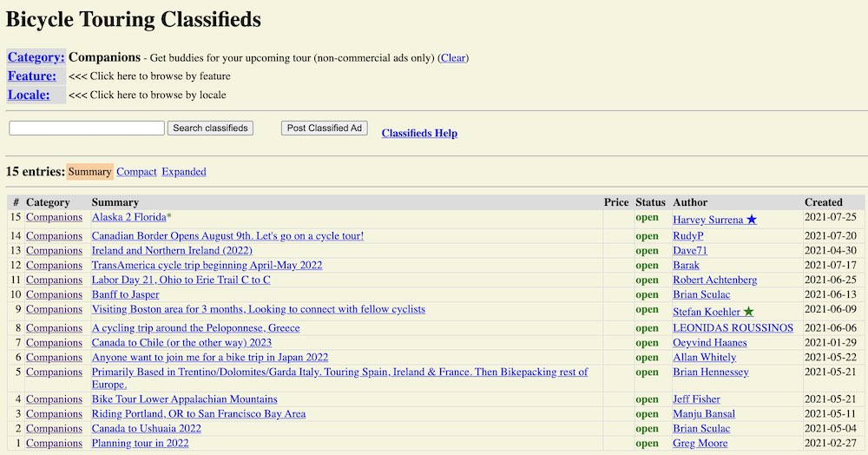Screen dimensions: 868x455
Task: View author LEONIDAS ROUSSINOS profile
Action: (x=733, y=327)
